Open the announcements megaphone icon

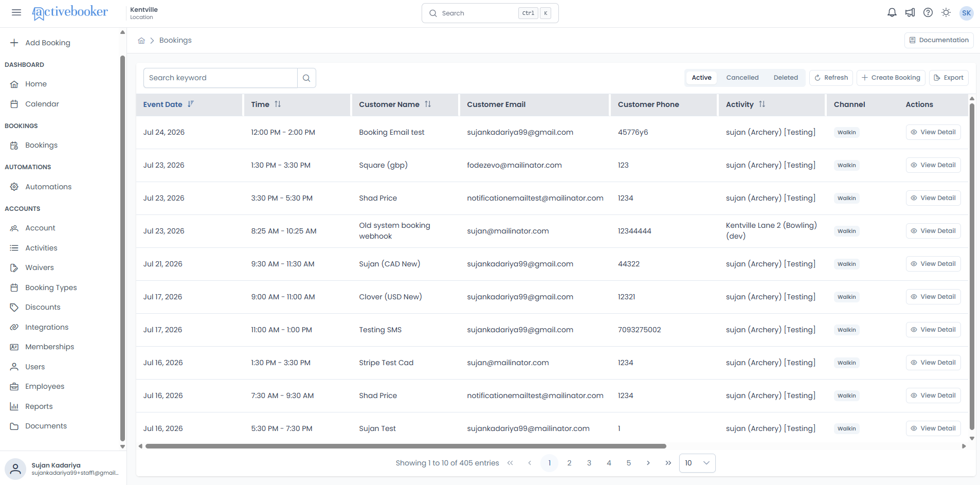coord(910,13)
